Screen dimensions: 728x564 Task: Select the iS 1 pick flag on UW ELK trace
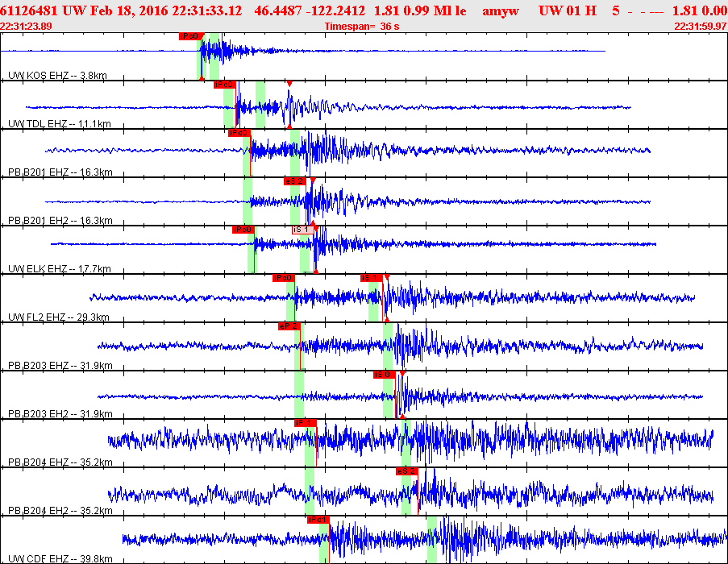[x=302, y=230]
